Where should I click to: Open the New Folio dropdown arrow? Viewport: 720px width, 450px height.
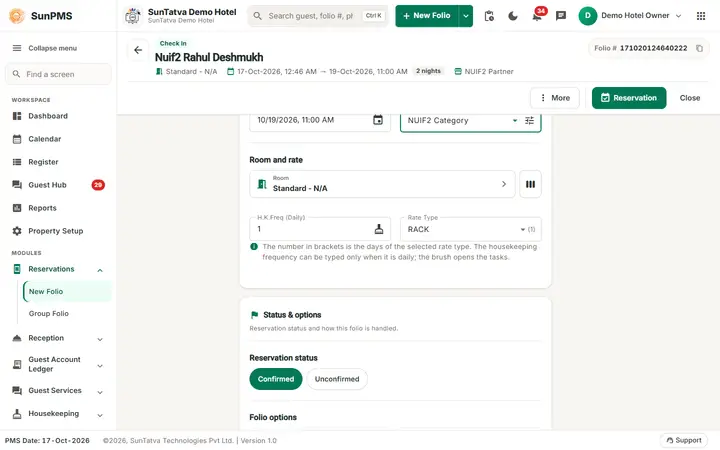(x=466, y=16)
